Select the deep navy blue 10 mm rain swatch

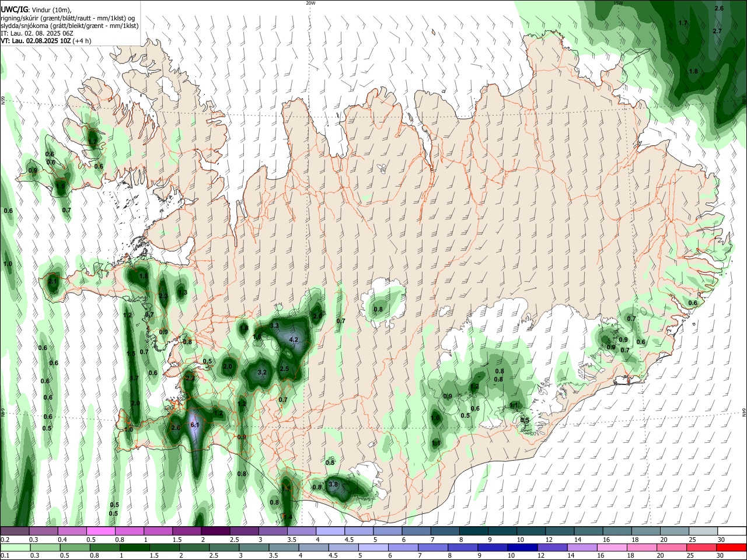pyautogui.click(x=522, y=547)
